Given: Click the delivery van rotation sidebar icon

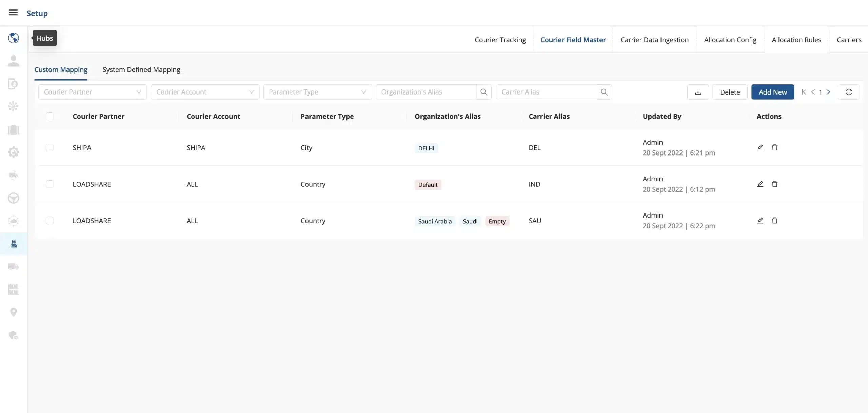Looking at the screenshot, I should click(x=14, y=175).
